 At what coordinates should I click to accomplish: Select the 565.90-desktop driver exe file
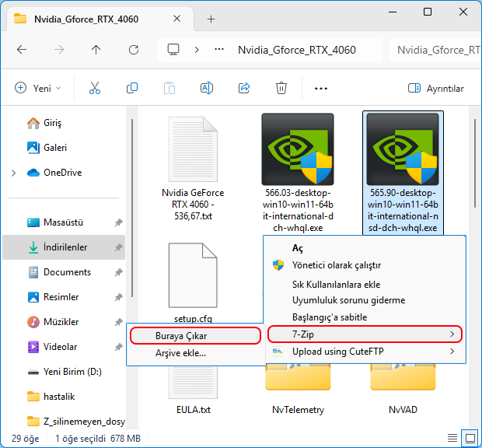[403, 173]
